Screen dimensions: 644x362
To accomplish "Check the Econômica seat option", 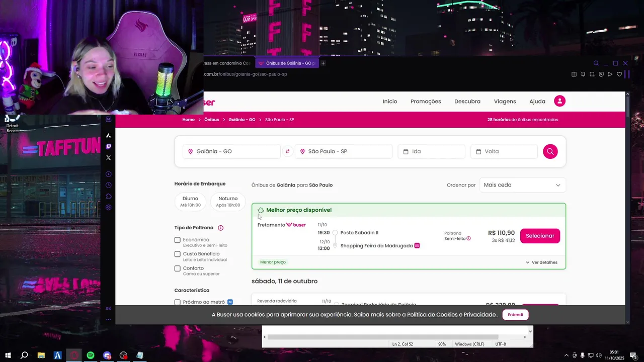I will tap(177, 240).
